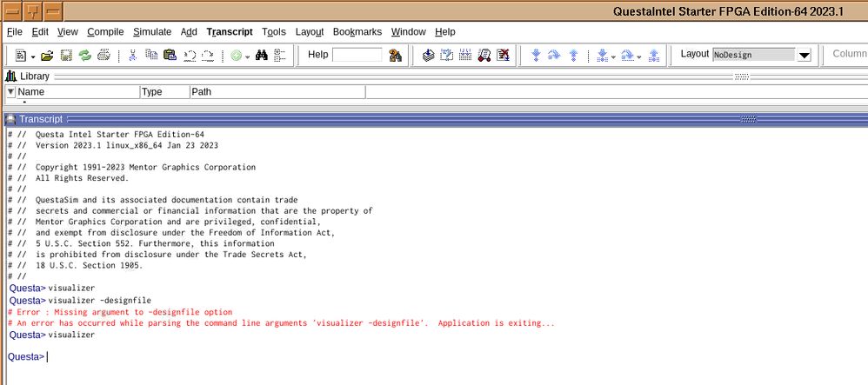The width and height of the screenshot is (868, 385).
Task: Open the Help menu
Action: click(x=445, y=31)
